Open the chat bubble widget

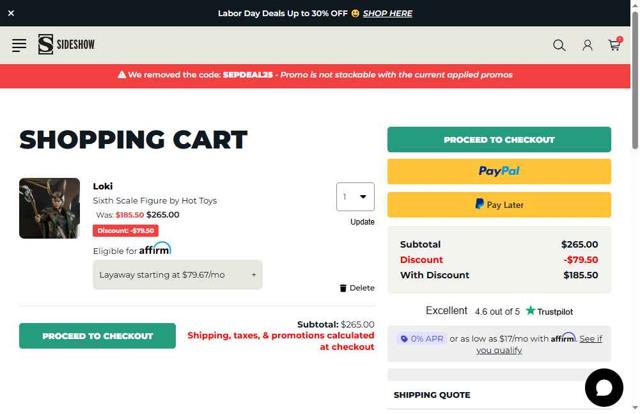point(603,388)
